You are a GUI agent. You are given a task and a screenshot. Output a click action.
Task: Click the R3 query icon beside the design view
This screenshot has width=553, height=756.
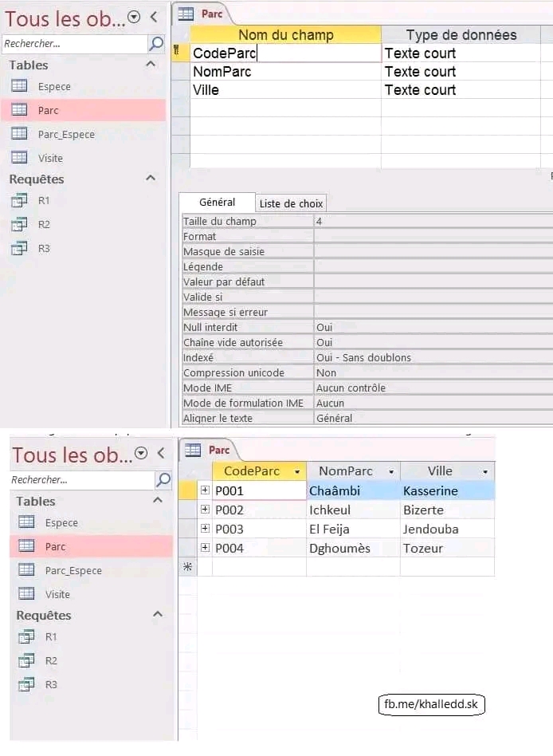coord(19,248)
